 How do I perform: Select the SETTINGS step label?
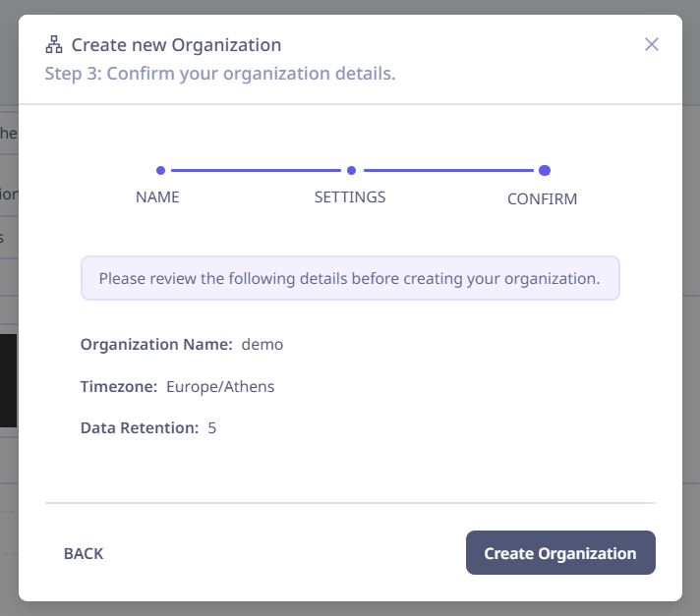pos(350,197)
